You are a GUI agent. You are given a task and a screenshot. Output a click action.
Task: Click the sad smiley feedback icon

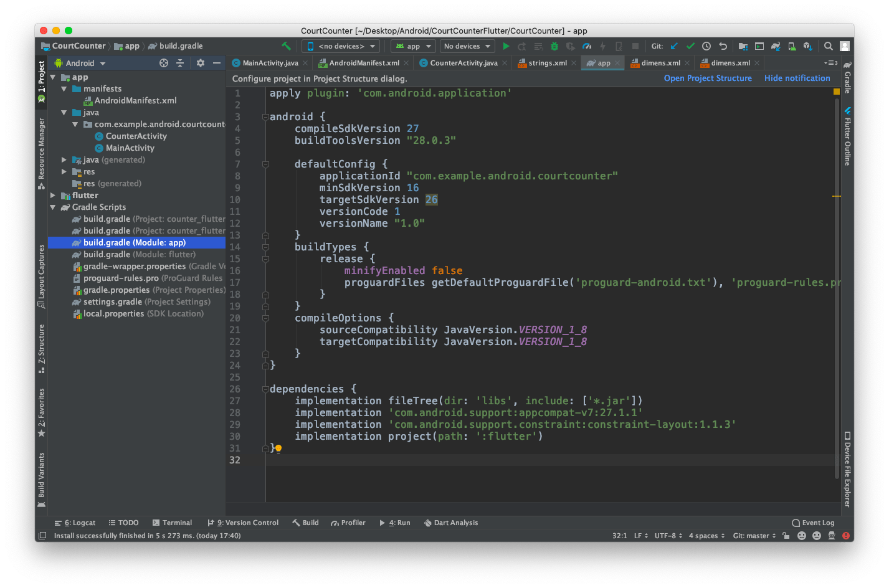(816, 536)
